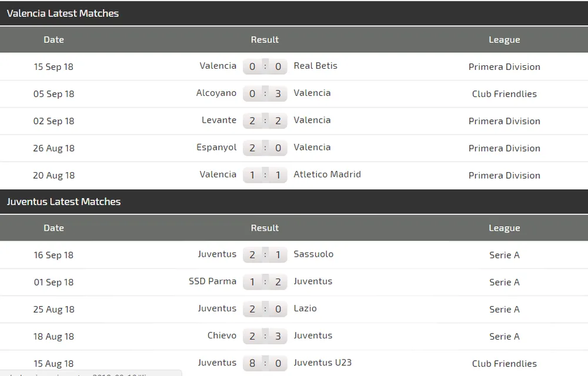Viewport: 588px width, 376px height.
Task: Open the Juventus U23 team link
Action: coord(322,362)
